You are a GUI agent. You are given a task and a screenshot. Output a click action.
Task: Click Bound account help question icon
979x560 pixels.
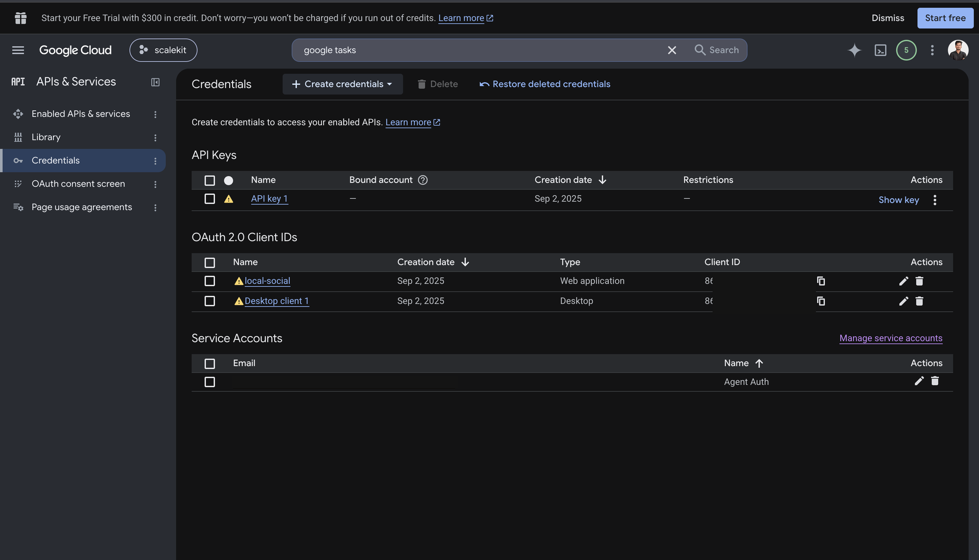tap(423, 180)
